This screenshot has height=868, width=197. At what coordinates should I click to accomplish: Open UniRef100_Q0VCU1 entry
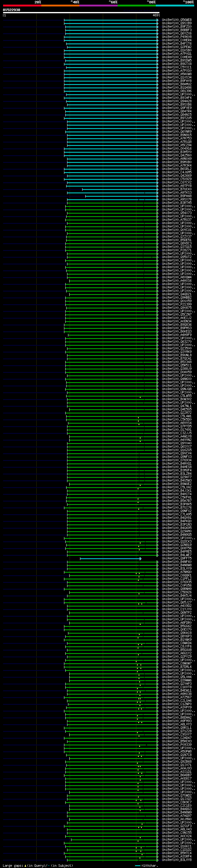[x=177, y=230]
